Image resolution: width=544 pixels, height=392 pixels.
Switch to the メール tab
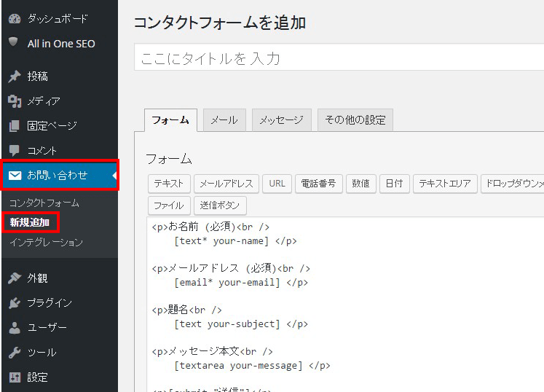(224, 120)
